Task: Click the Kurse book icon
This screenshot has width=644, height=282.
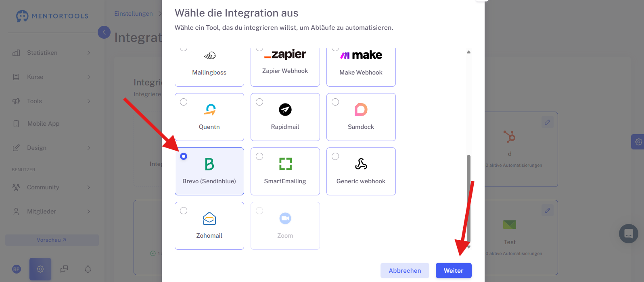Action: click(x=16, y=77)
